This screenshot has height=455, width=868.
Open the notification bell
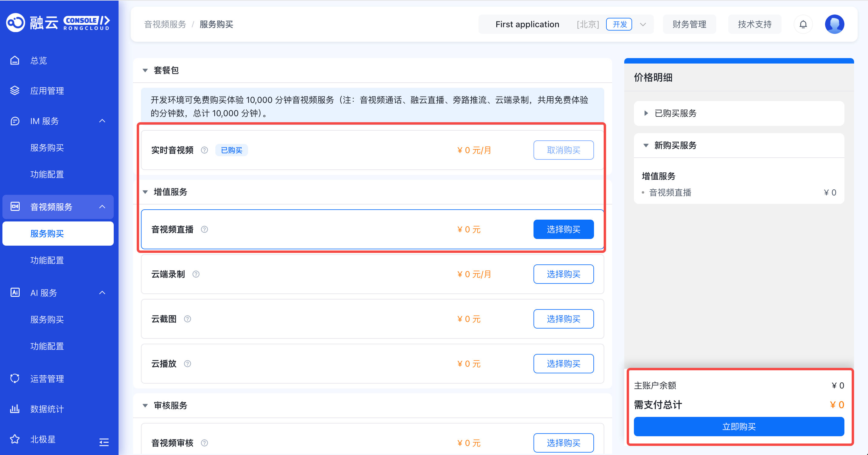point(803,24)
